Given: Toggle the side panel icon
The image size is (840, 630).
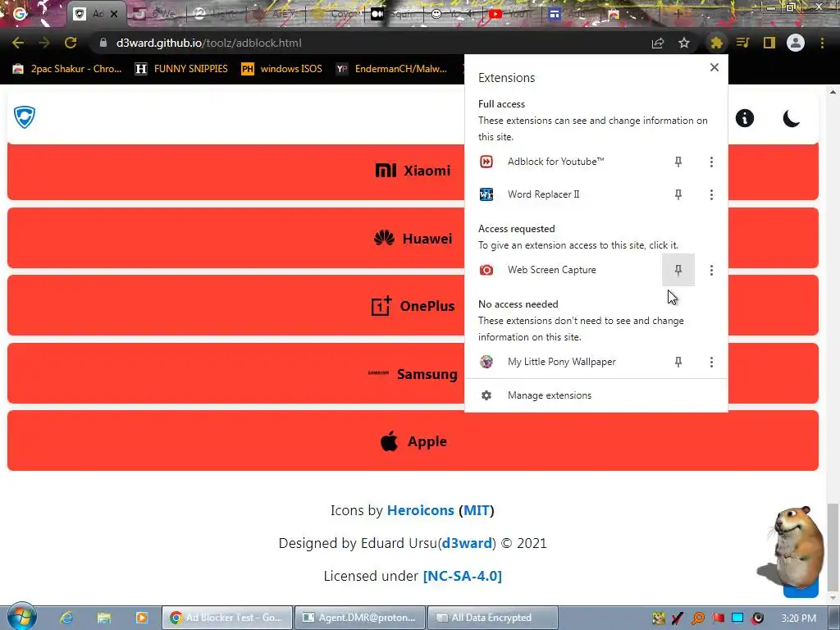Looking at the screenshot, I should click(769, 43).
